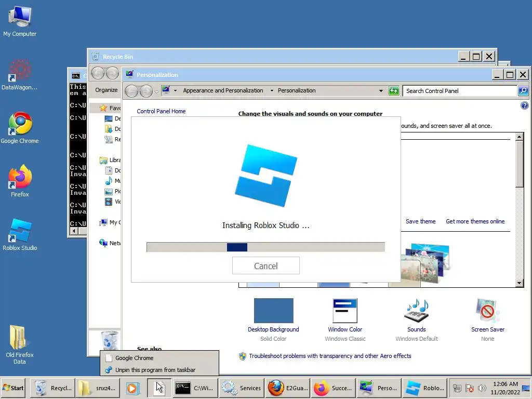Screen dimensions: 532x399
Task: Click the themes list scrollbar thumb
Action: pyautogui.click(x=520, y=164)
